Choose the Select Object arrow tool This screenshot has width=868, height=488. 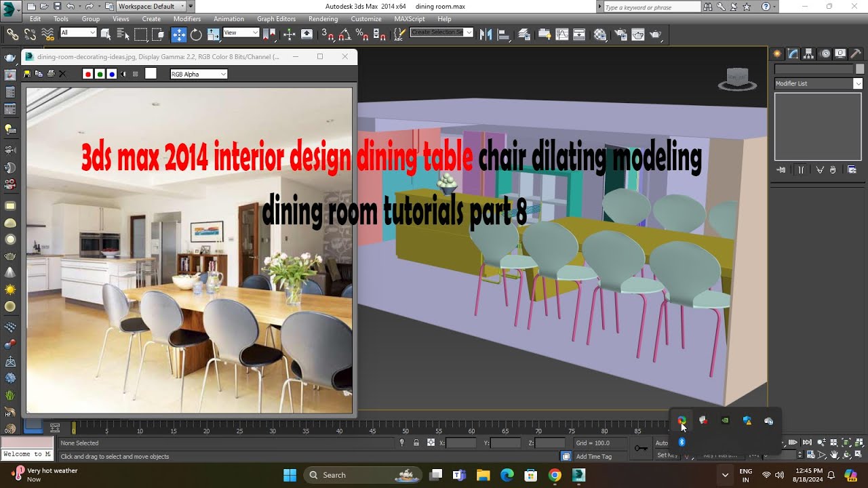point(106,35)
